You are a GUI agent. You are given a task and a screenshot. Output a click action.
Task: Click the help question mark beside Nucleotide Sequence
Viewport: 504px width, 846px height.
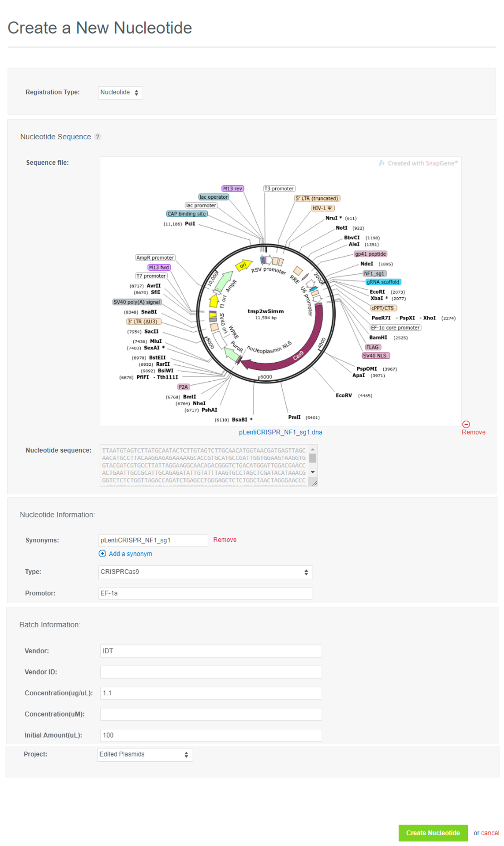click(x=98, y=137)
